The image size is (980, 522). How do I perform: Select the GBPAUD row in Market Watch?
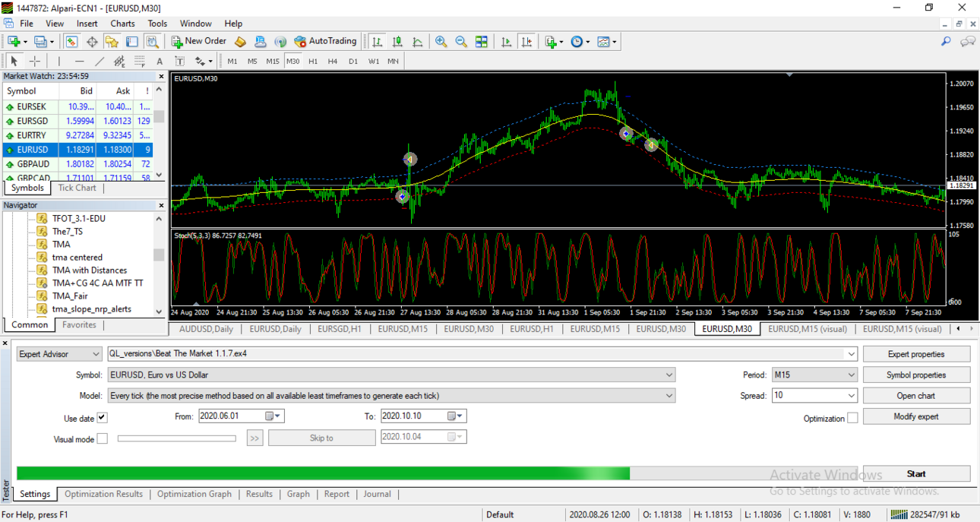pos(77,164)
